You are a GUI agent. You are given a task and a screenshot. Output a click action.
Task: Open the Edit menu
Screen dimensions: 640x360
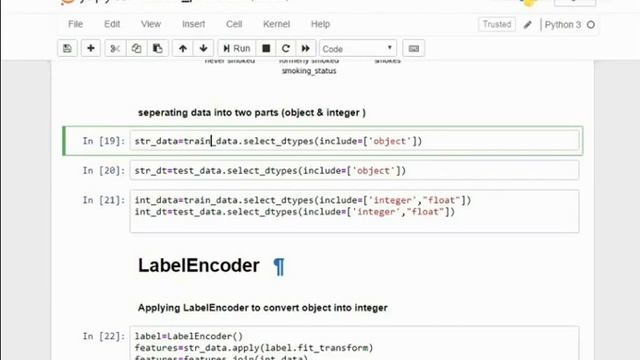pos(112,24)
